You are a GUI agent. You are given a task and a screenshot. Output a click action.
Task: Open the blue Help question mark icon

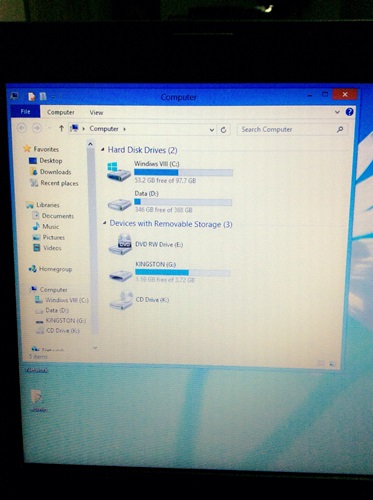349,112
